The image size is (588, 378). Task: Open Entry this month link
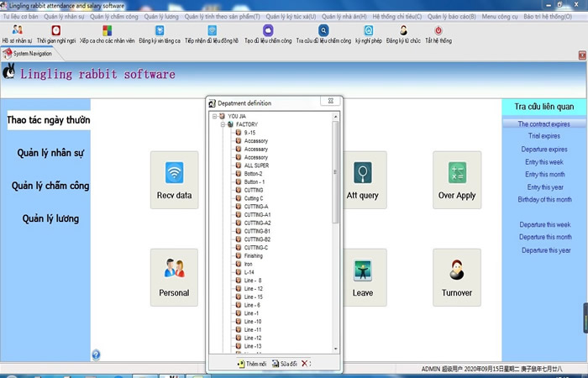coord(545,175)
